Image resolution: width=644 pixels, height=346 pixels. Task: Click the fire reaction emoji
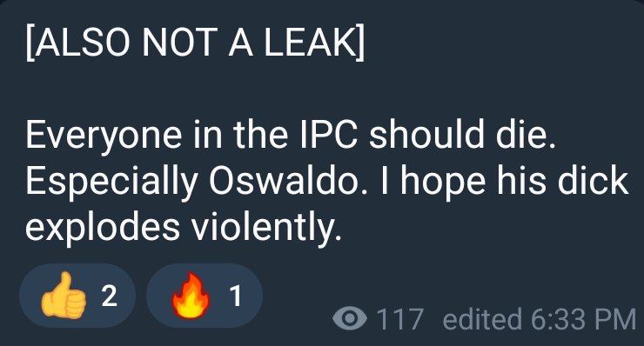(x=191, y=296)
